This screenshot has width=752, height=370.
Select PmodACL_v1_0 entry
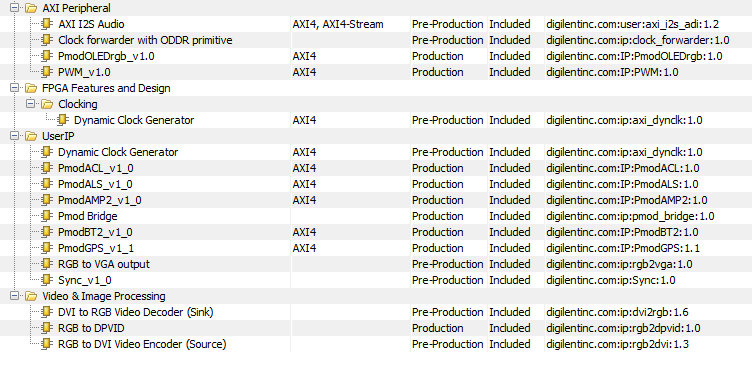point(96,168)
